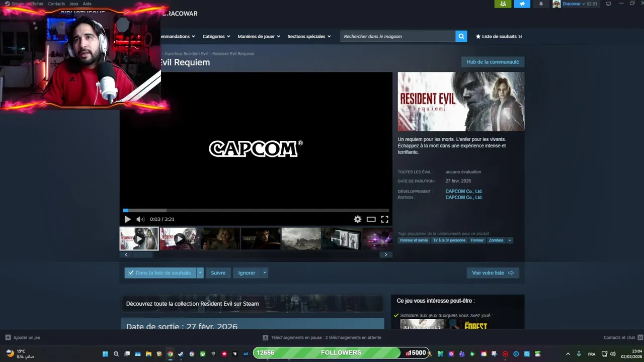Open the friends and chat icon
The image size is (644, 362).
pyautogui.click(x=640, y=337)
